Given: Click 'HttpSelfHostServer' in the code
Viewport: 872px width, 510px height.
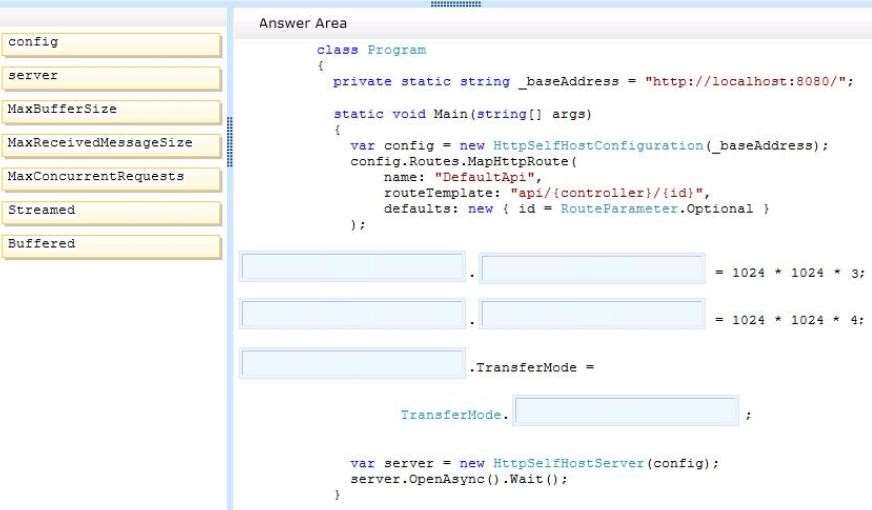Looking at the screenshot, I should [568, 463].
